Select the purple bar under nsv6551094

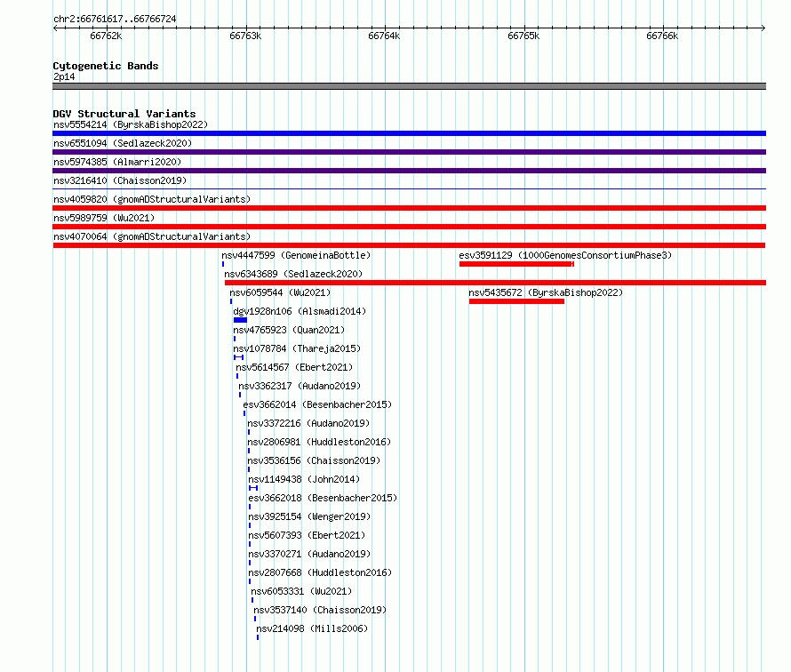tap(409, 152)
